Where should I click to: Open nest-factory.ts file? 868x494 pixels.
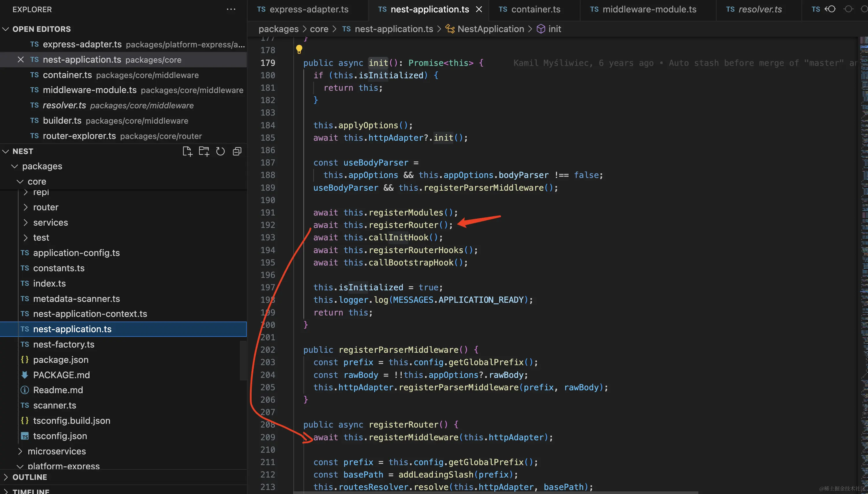tap(123, 344)
